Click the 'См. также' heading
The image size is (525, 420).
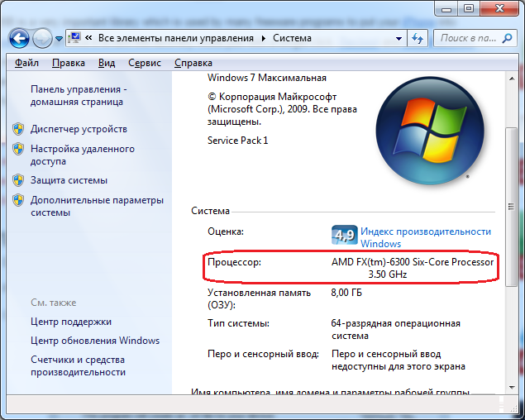pyautogui.click(x=54, y=303)
